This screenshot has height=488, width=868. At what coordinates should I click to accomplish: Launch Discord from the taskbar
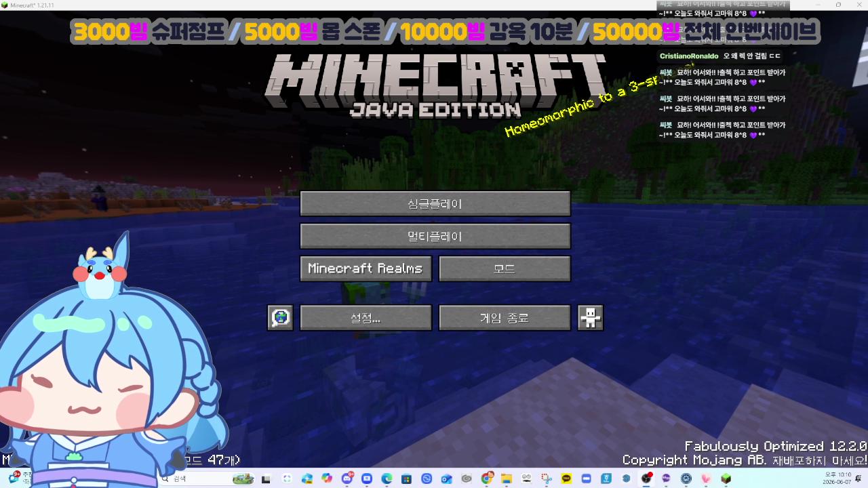coord(348,479)
